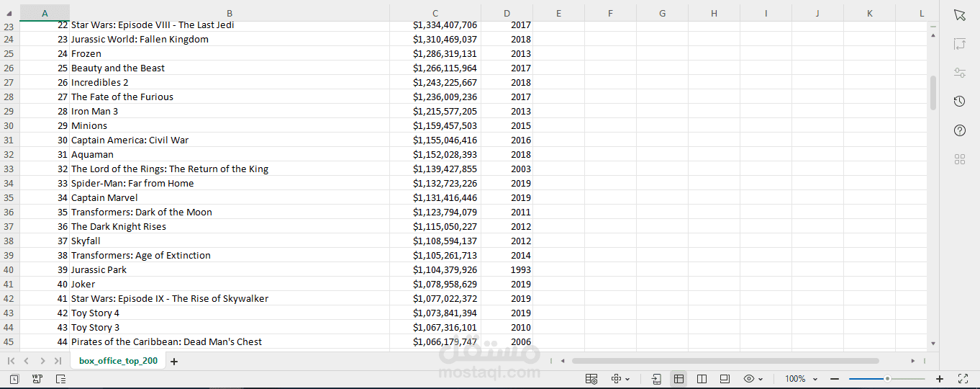Click cell 'Minions'
The height and width of the screenshot is (389, 980).
coord(230,125)
